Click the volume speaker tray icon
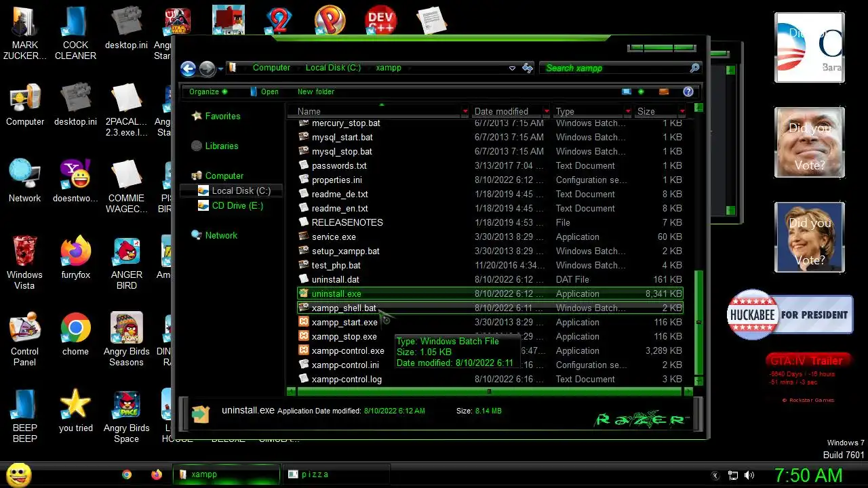 tap(749, 476)
